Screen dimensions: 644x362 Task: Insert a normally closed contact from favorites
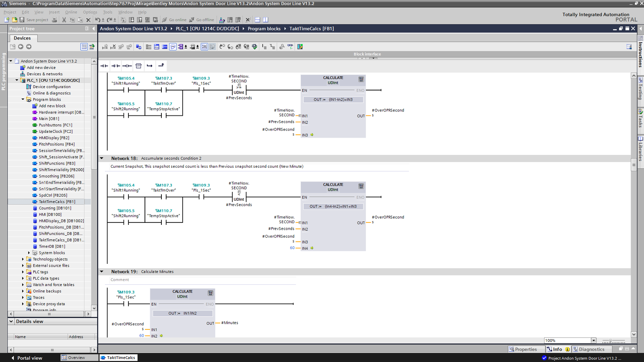click(116, 66)
